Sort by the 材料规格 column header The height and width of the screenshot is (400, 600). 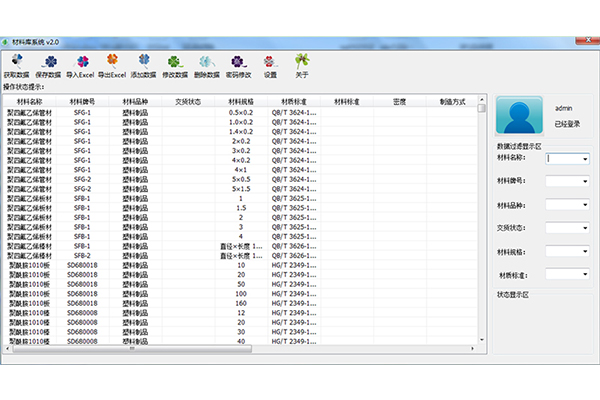point(241,101)
